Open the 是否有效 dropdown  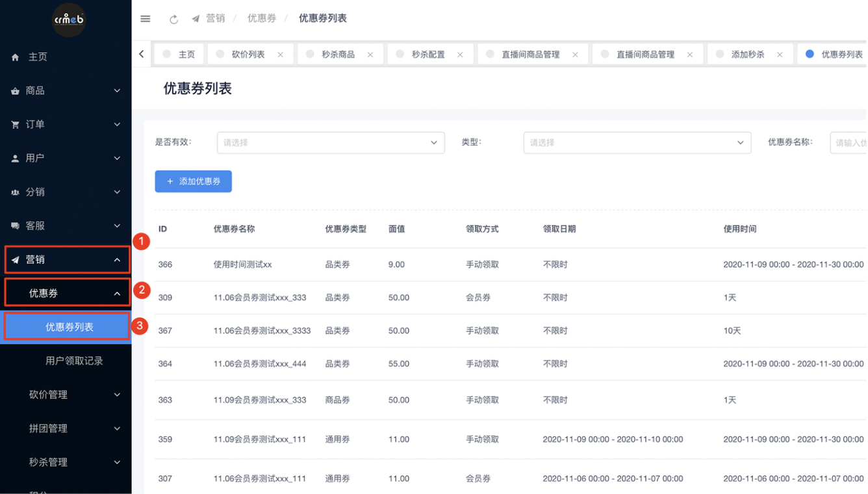(x=331, y=142)
